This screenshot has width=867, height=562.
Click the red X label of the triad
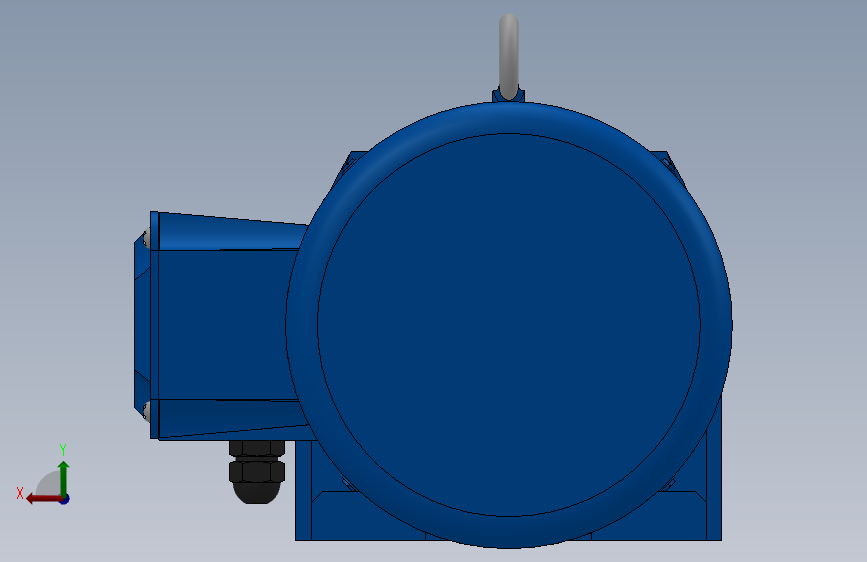tap(20, 493)
